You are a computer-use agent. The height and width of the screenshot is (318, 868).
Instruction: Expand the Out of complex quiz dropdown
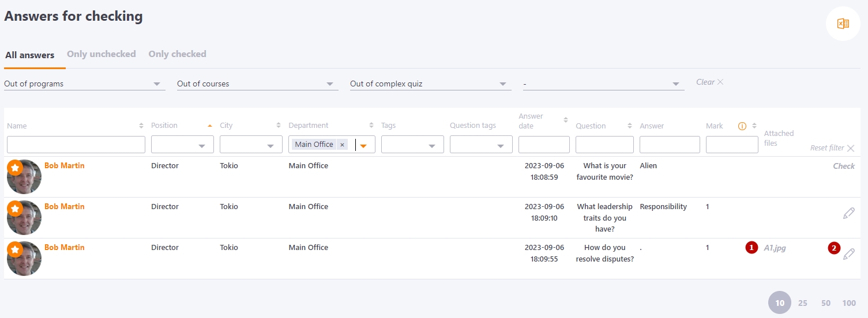431,84
